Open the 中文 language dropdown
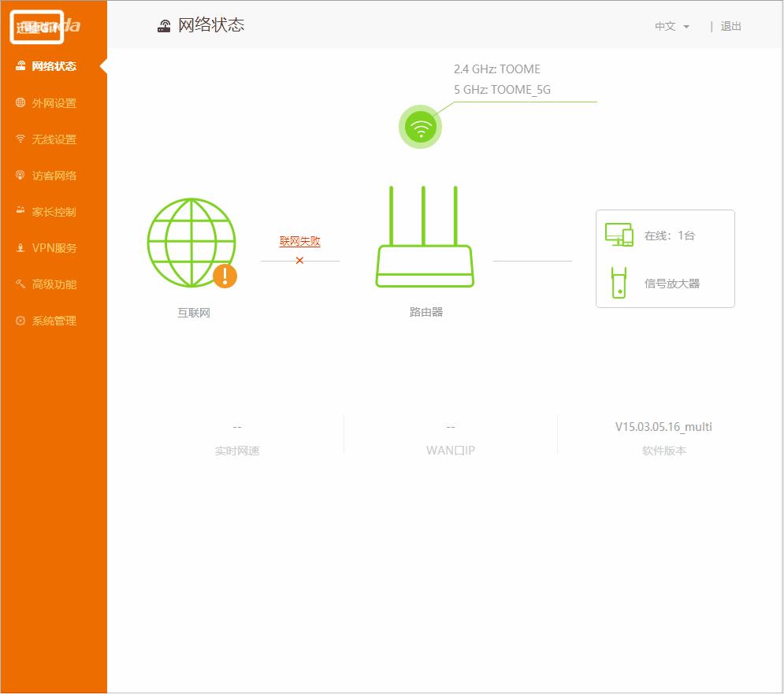Image resolution: width=784 pixels, height=694 pixels. [x=671, y=26]
